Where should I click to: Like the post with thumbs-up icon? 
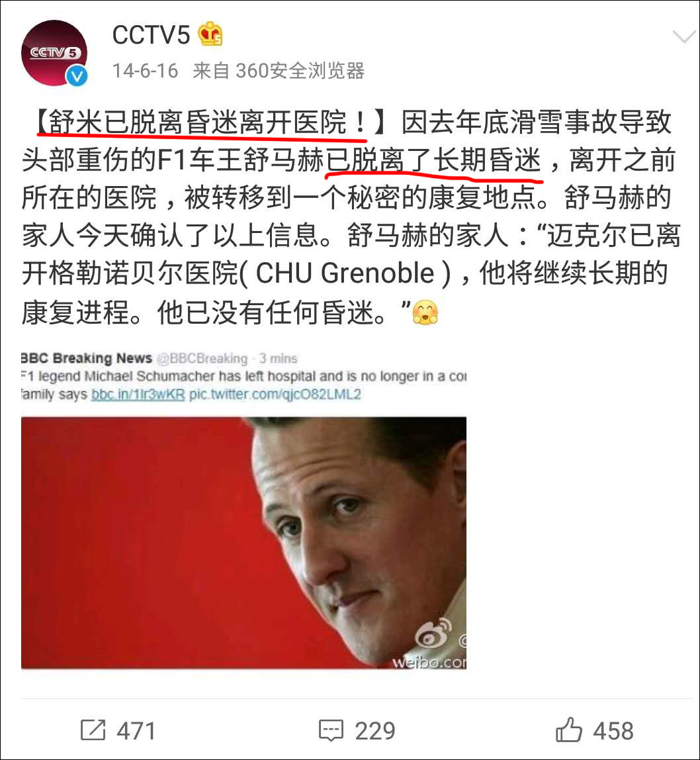click(568, 730)
